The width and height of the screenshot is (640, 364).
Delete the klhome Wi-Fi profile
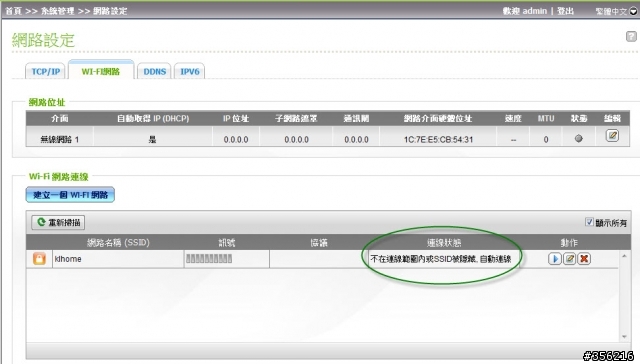pyautogui.click(x=584, y=259)
